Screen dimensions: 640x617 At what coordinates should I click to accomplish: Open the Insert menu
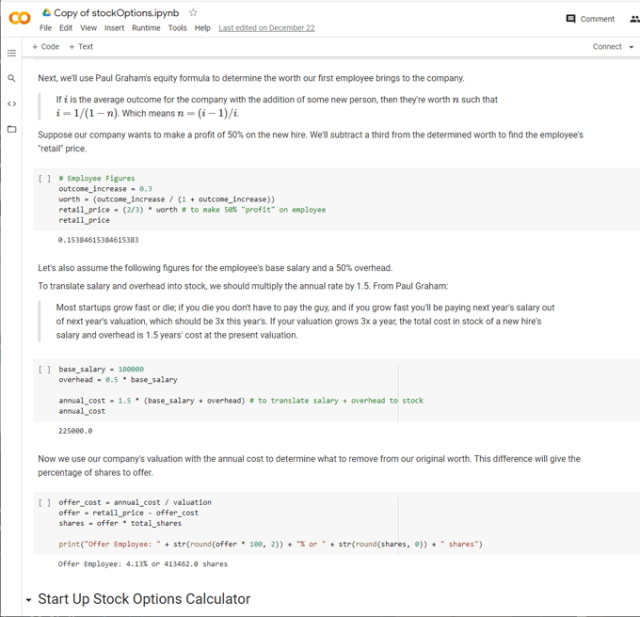tap(115, 28)
